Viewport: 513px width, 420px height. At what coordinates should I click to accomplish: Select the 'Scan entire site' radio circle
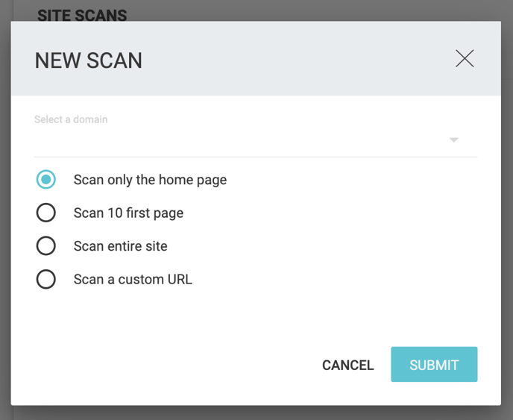coord(45,246)
